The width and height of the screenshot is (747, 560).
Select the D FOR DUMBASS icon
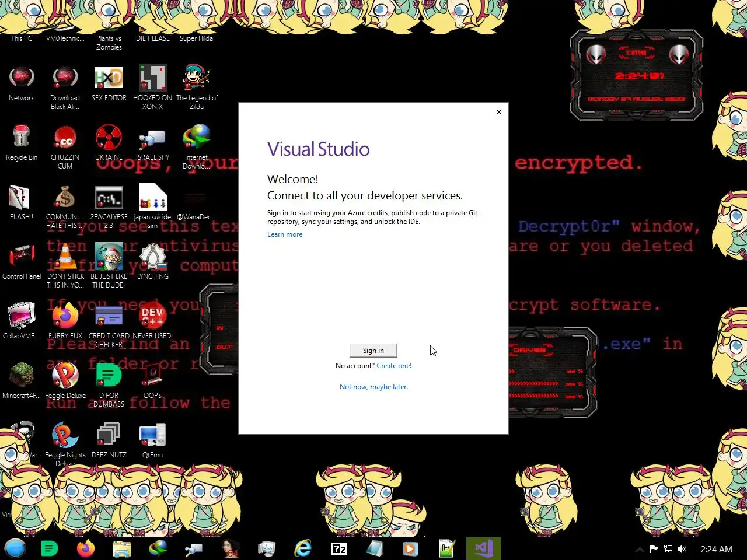109,385
